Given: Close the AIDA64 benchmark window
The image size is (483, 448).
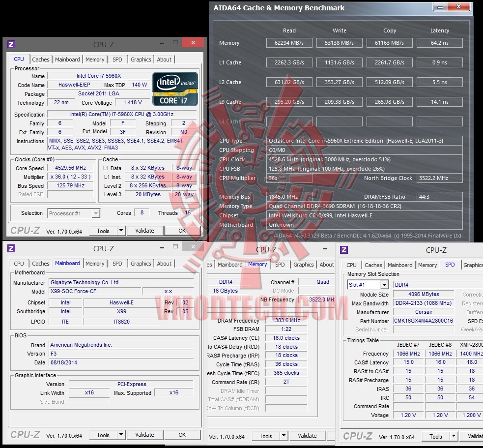Looking at the screenshot, I should point(459,6).
